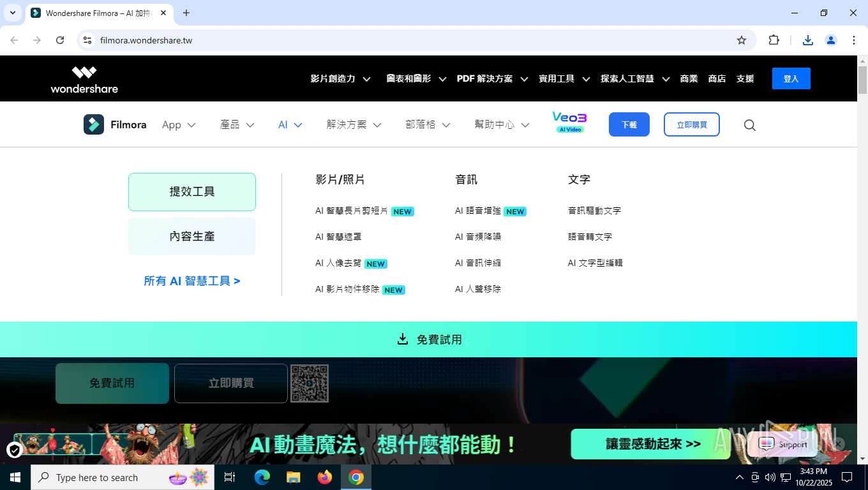Open 商業 in top navigation
The image size is (868, 490).
[x=689, y=78]
